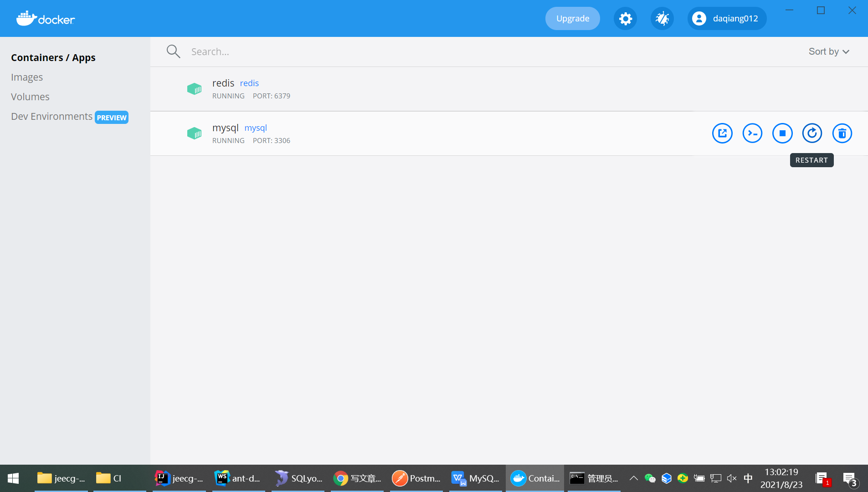
Task: Open the taskbar clock and date
Action: 781,478
